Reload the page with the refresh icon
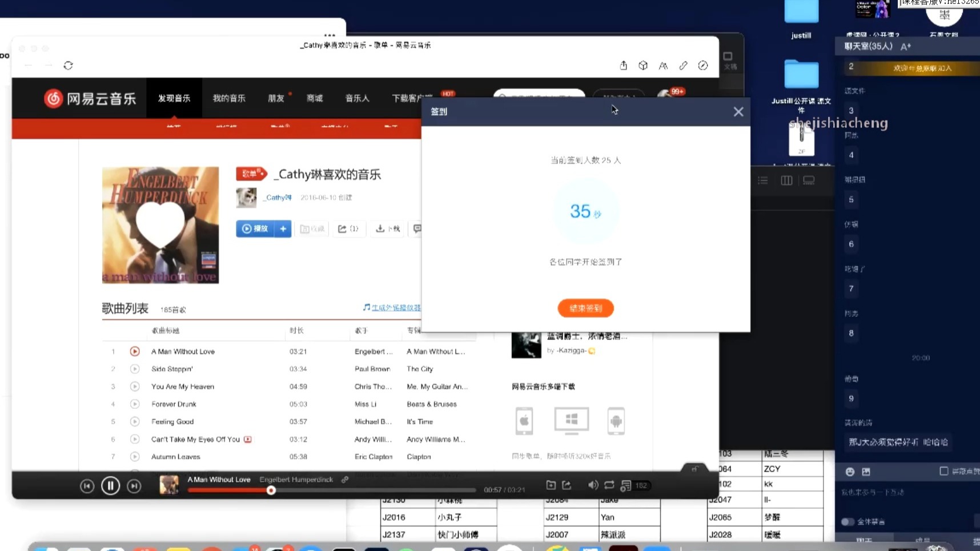Viewport: 980px width, 551px height. click(x=68, y=66)
